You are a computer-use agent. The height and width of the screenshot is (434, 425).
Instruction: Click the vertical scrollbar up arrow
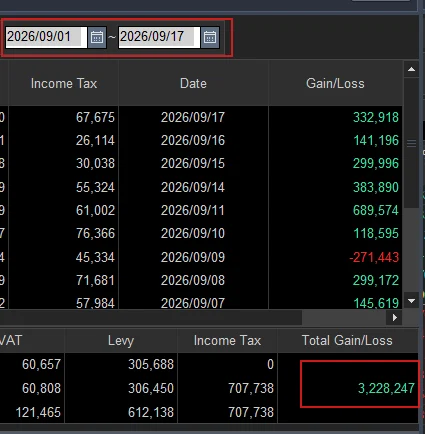click(x=411, y=69)
